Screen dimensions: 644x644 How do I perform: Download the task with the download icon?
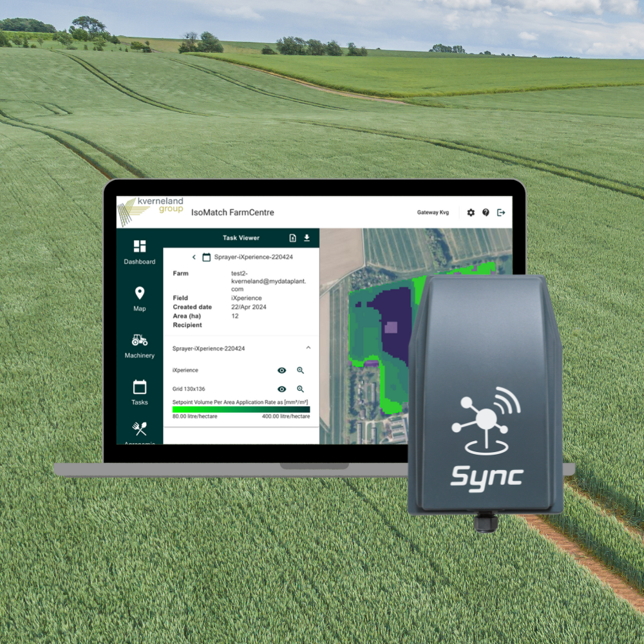(307, 238)
